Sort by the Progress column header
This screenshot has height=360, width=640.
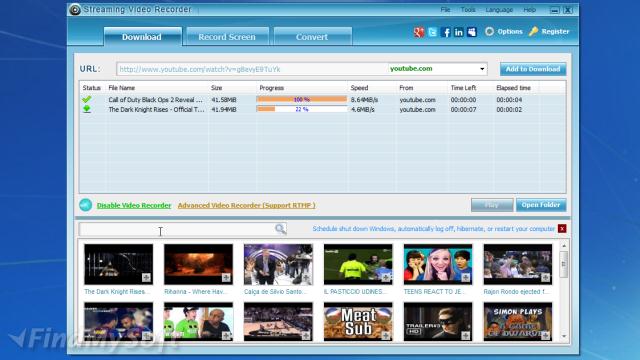click(x=271, y=88)
